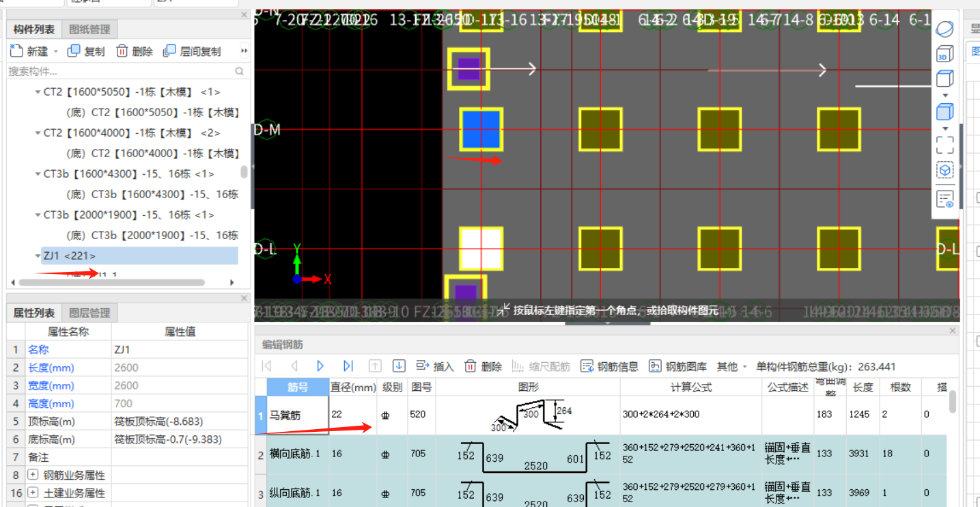Open the dropdown arrow next to 新建
The image size is (980, 507).
point(56,51)
